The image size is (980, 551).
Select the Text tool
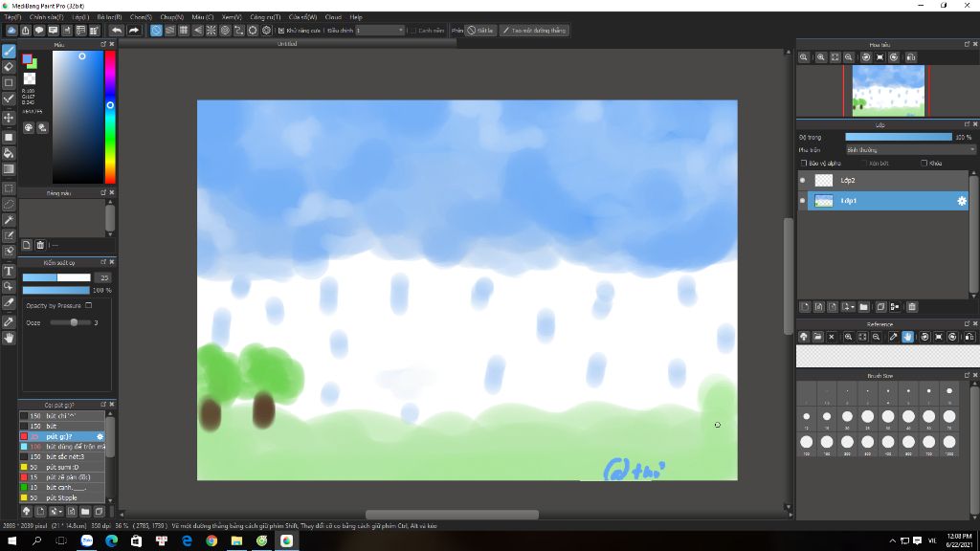pos(9,271)
